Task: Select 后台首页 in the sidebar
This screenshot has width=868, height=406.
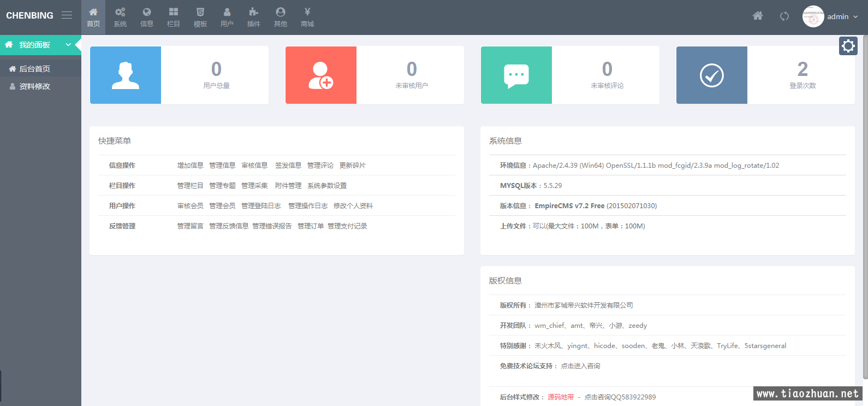Action: 35,69
